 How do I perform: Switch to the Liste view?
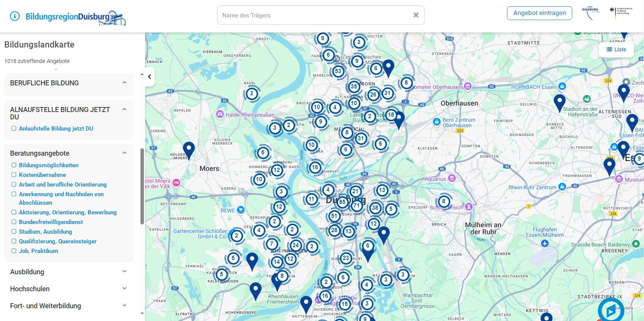[616, 49]
